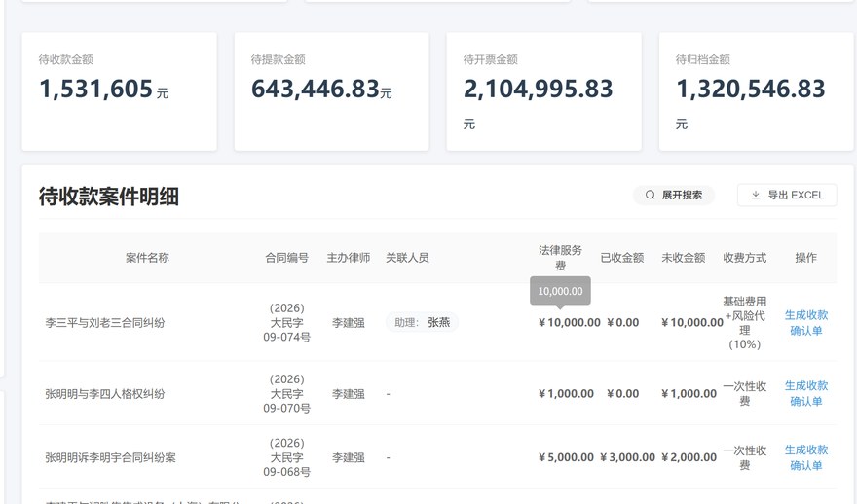Click the download icon in 导出 EXCEL

click(756, 195)
